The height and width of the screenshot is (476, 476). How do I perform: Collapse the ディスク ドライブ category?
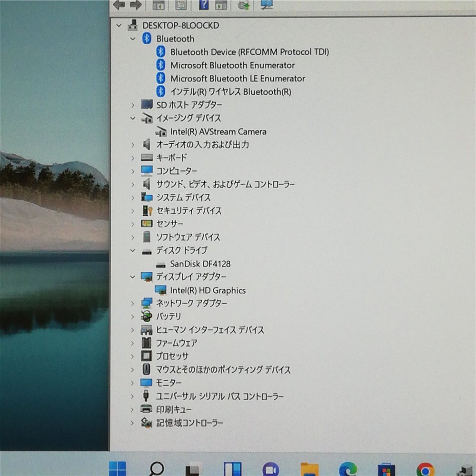133,250
